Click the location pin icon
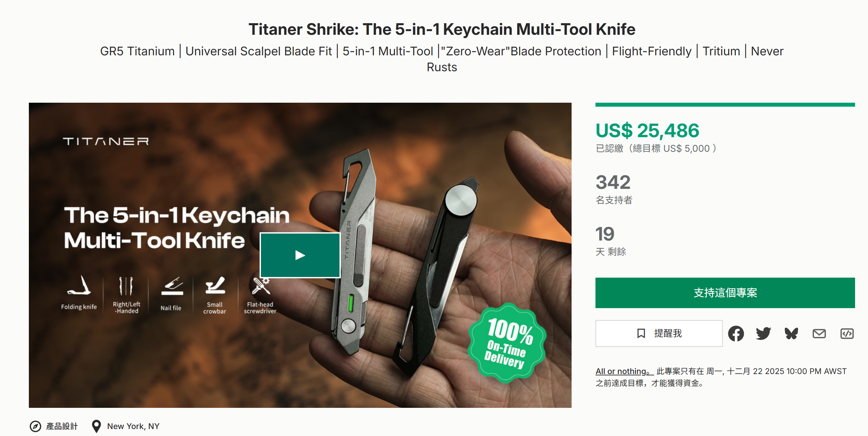Screen dimensions: 868x436 pos(96,426)
